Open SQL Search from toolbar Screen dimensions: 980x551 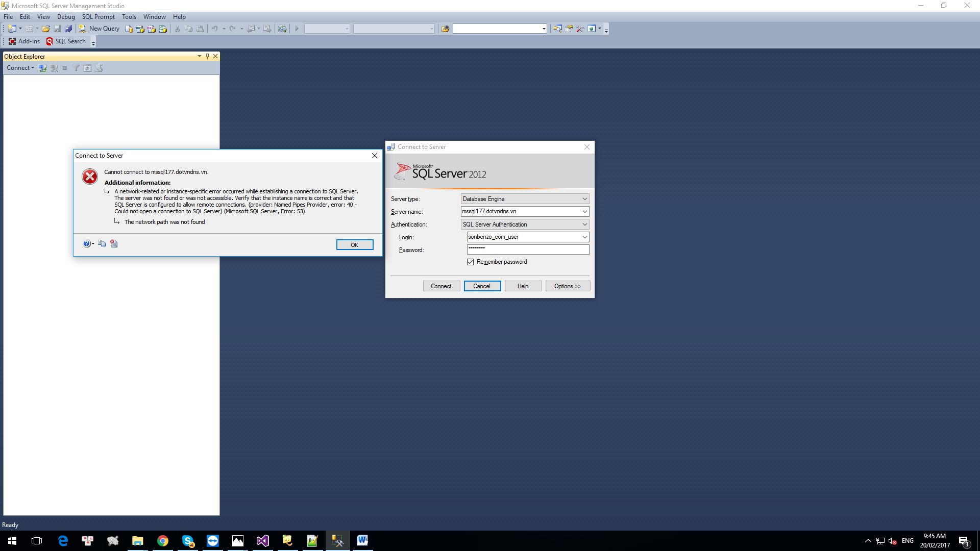tap(66, 41)
